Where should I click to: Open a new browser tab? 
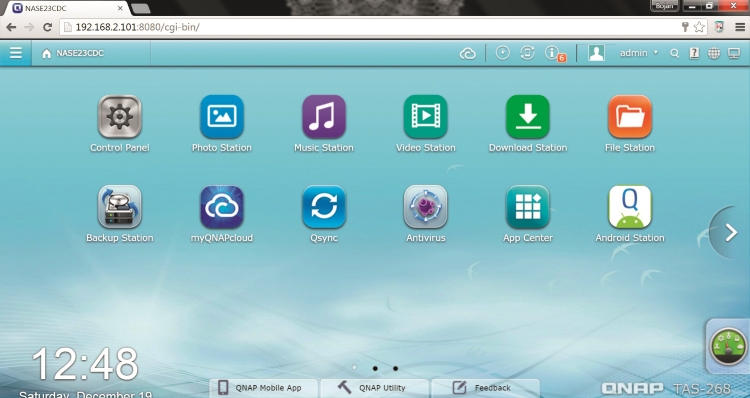(x=140, y=9)
